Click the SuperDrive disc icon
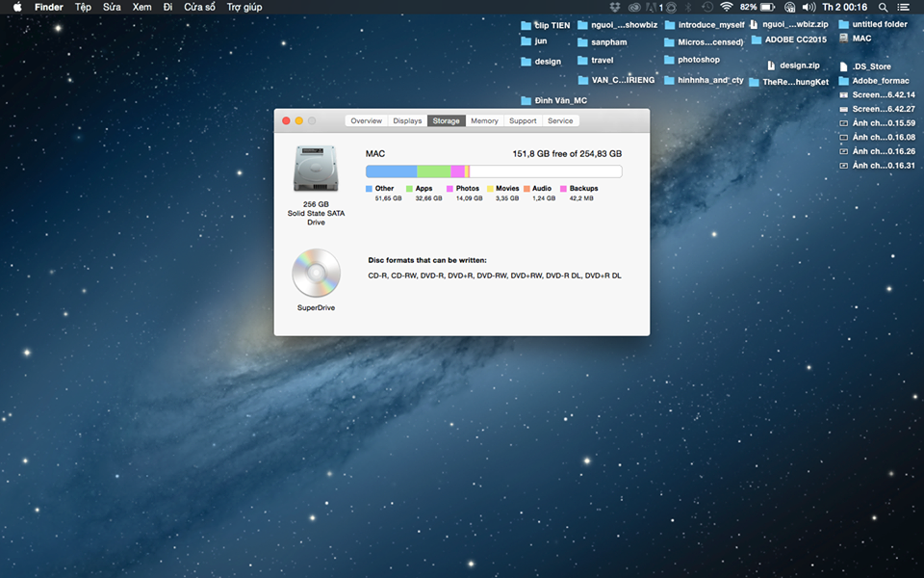This screenshot has width=924, height=578. click(316, 273)
